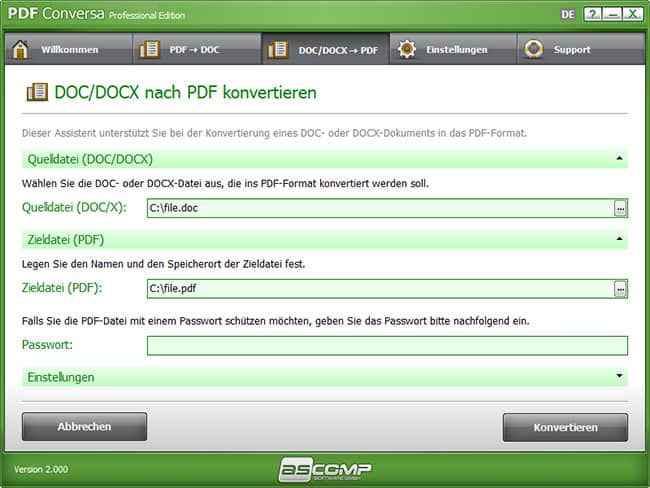650x488 pixels.
Task: Switch to the PDF → DOC tab
Action: (197, 49)
